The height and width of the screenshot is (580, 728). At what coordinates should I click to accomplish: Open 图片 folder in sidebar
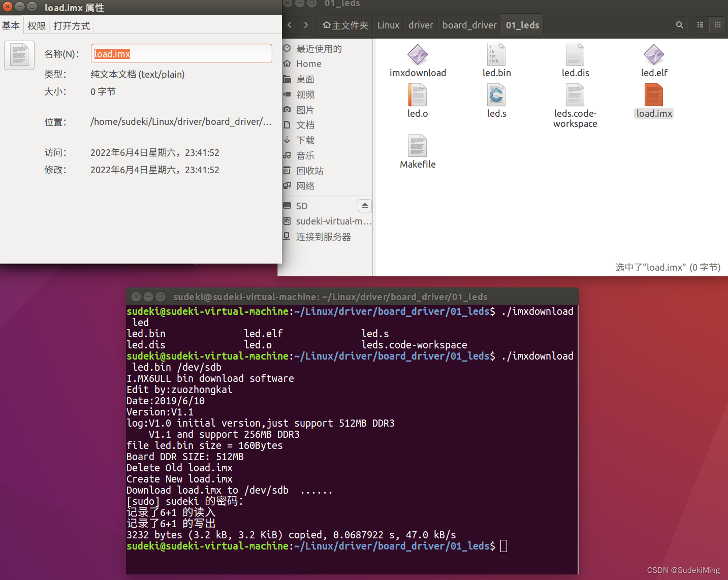coord(305,110)
